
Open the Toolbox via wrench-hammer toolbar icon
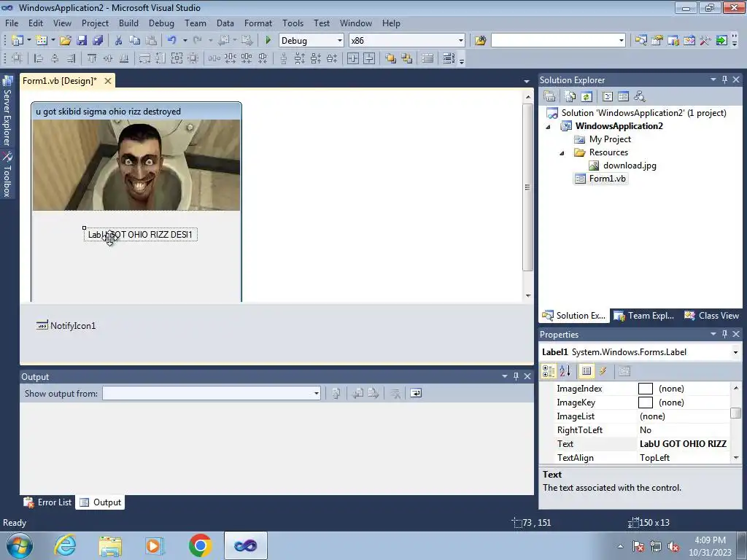click(705, 41)
